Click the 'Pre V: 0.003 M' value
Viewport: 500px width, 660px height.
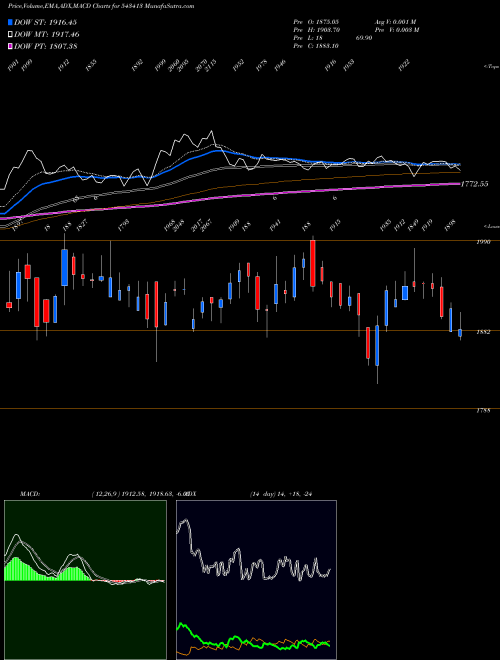[x=396, y=30]
